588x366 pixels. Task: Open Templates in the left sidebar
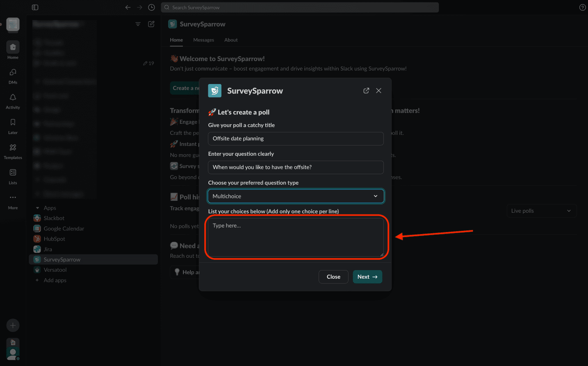point(13,150)
